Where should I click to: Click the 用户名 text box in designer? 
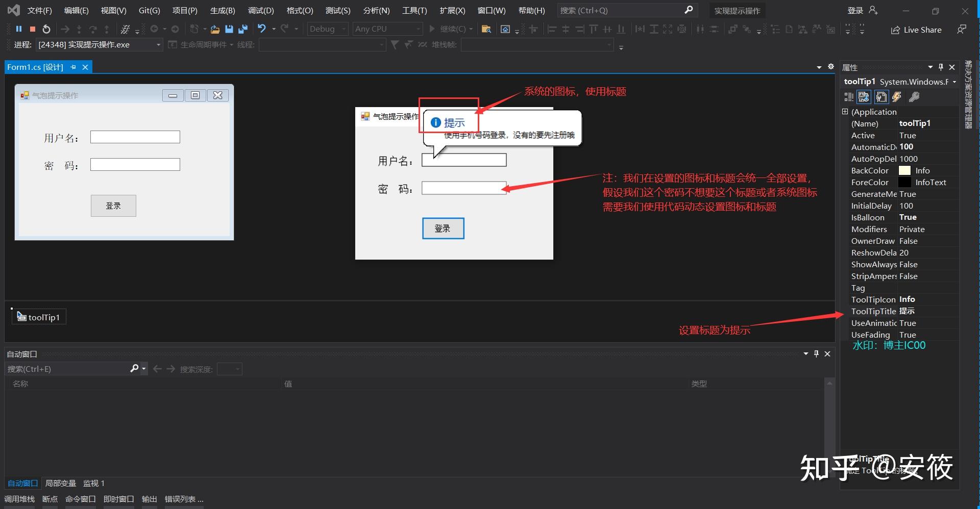pos(135,137)
